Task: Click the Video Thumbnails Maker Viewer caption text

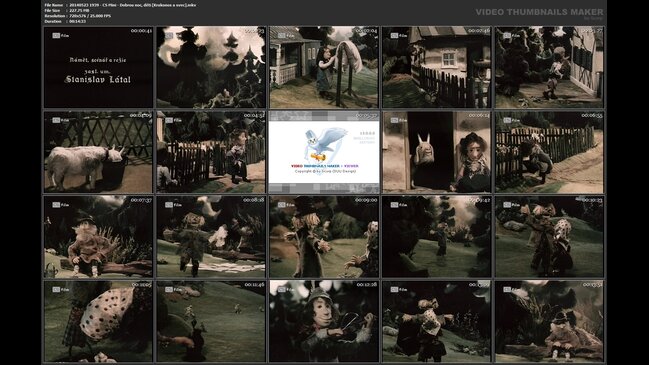Action: (x=325, y=166)
